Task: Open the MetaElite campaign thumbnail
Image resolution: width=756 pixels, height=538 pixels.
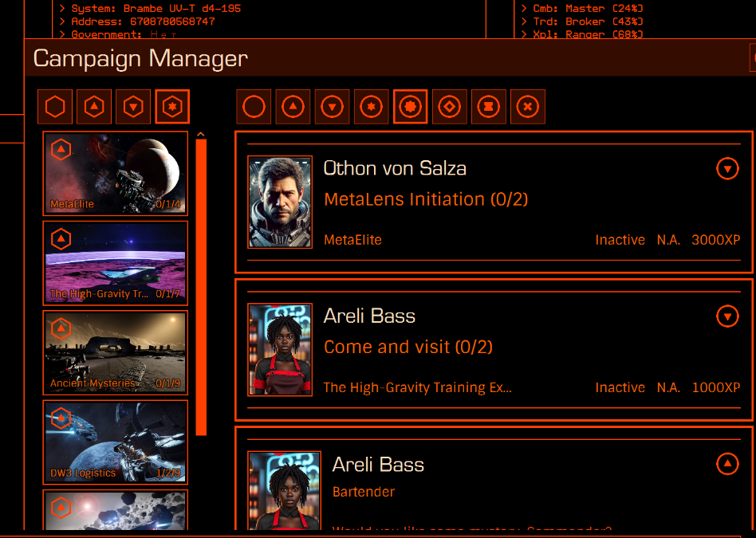Action: [x=116, y=174]
